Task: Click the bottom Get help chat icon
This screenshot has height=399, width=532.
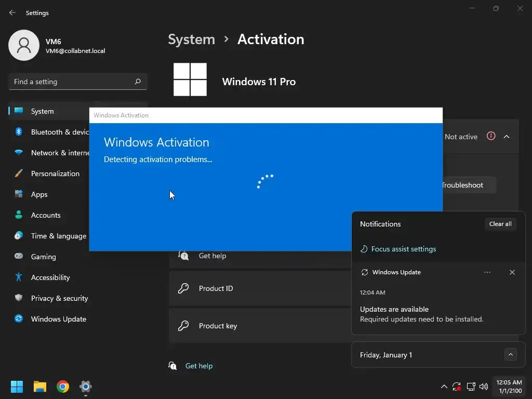Action: 172,365
